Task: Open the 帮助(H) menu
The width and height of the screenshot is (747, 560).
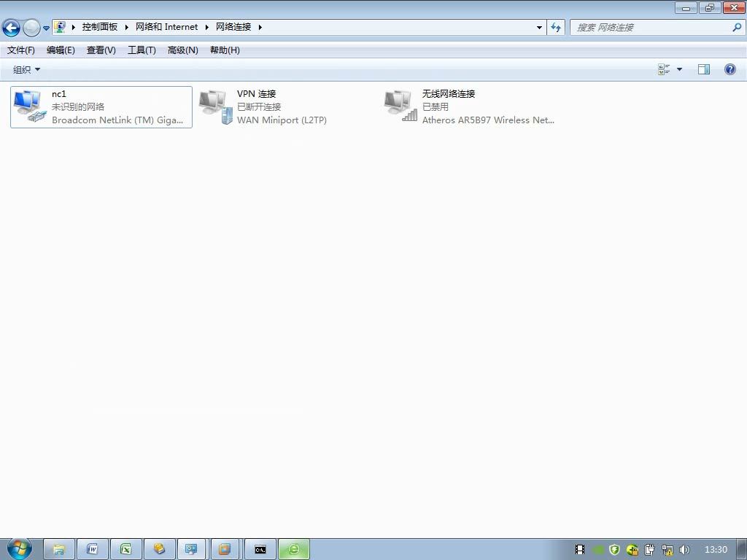Action: (225, 50)
